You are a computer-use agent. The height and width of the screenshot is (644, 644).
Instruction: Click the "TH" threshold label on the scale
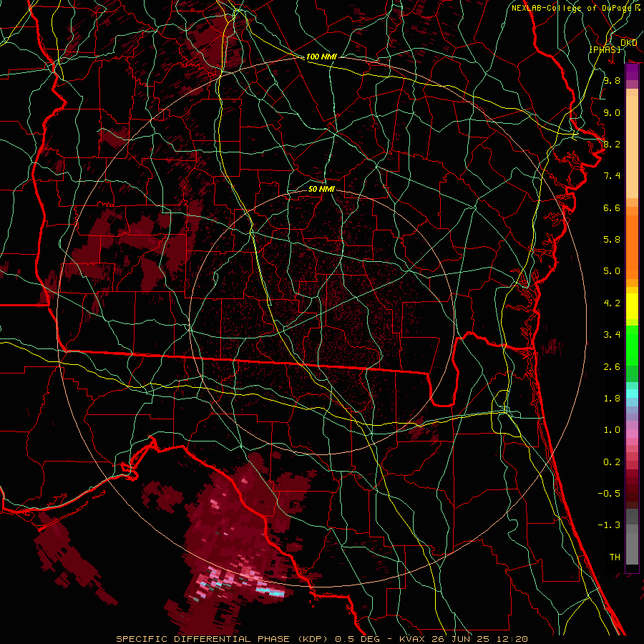coord(615,557)
